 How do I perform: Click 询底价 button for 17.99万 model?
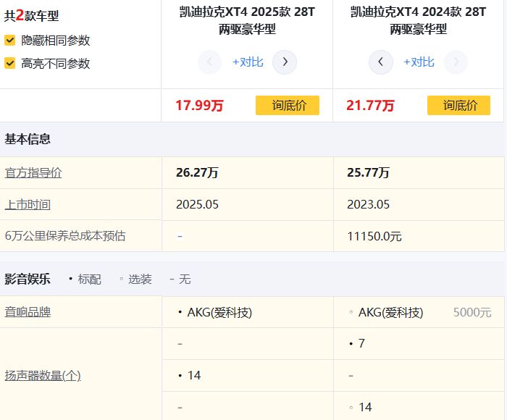point(288,105)
